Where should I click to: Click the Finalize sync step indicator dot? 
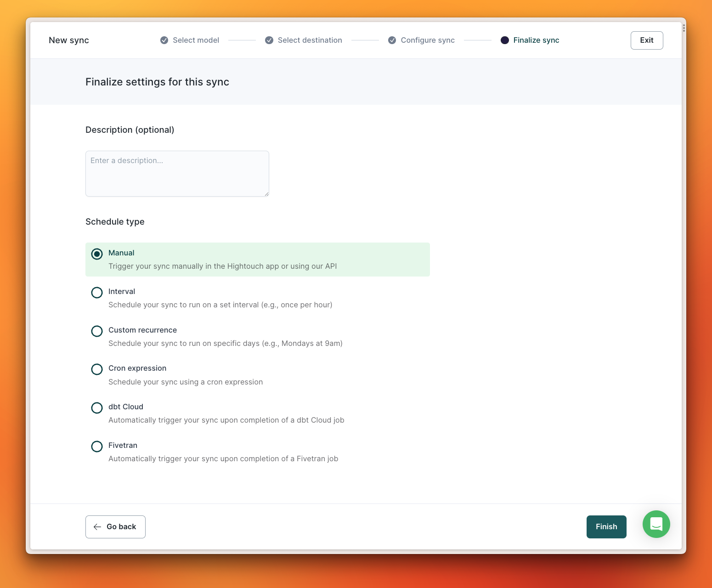pyautogui.click(x=505, y=40)
